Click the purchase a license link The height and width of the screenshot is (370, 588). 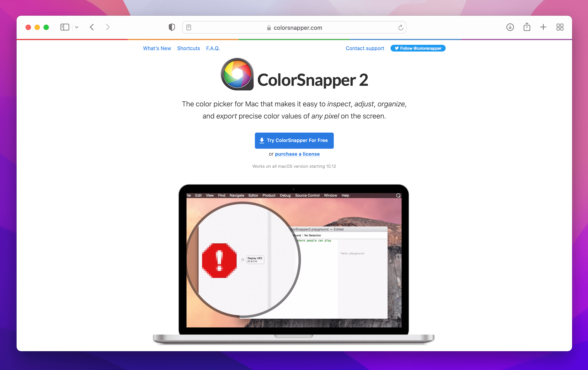297,154
